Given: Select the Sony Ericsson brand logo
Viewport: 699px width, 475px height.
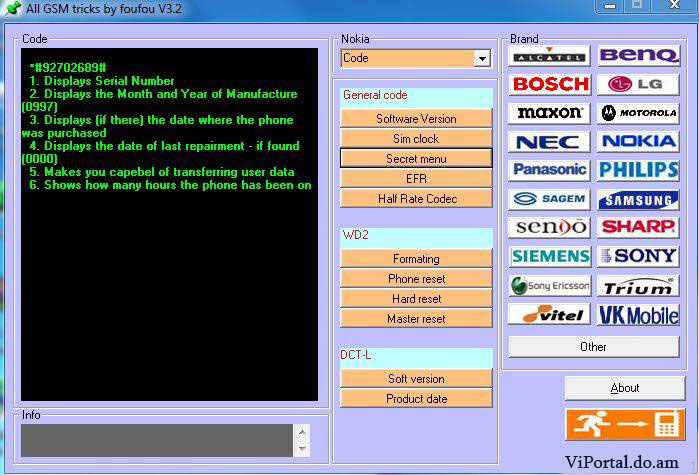Looking at the screenshot, I should point(549,286).
